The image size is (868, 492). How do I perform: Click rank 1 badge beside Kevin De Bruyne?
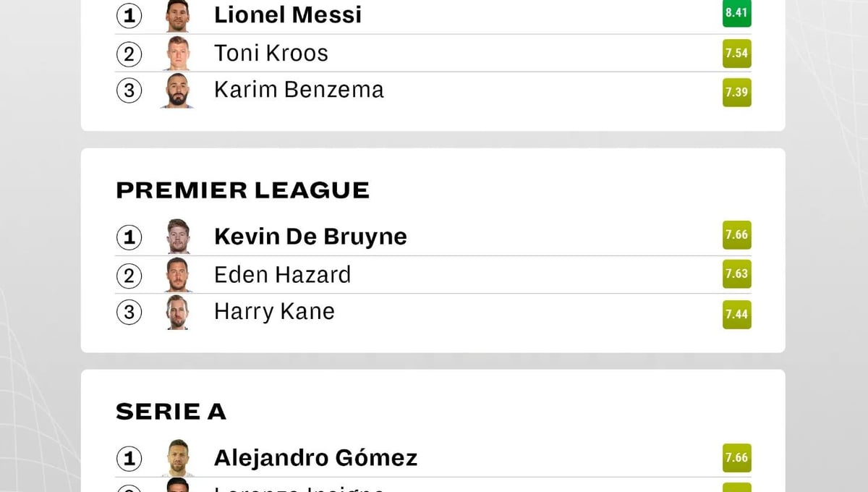tap(129, 237)
